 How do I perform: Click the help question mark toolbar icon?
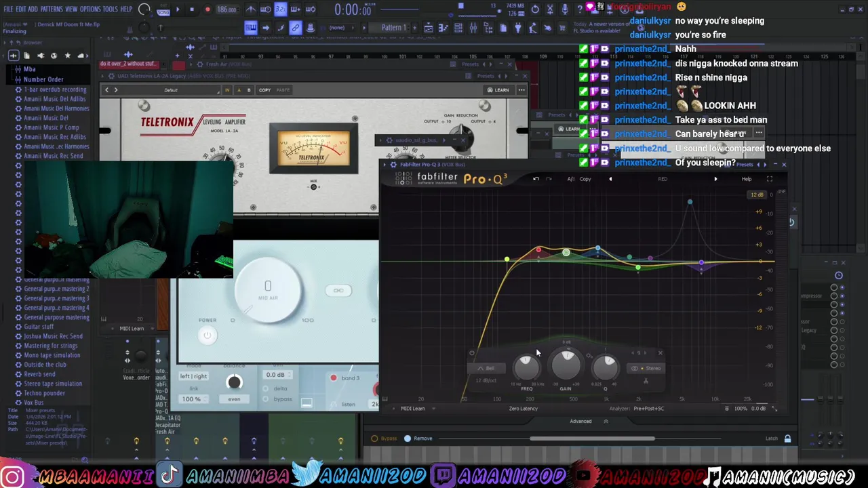point(579,9)
